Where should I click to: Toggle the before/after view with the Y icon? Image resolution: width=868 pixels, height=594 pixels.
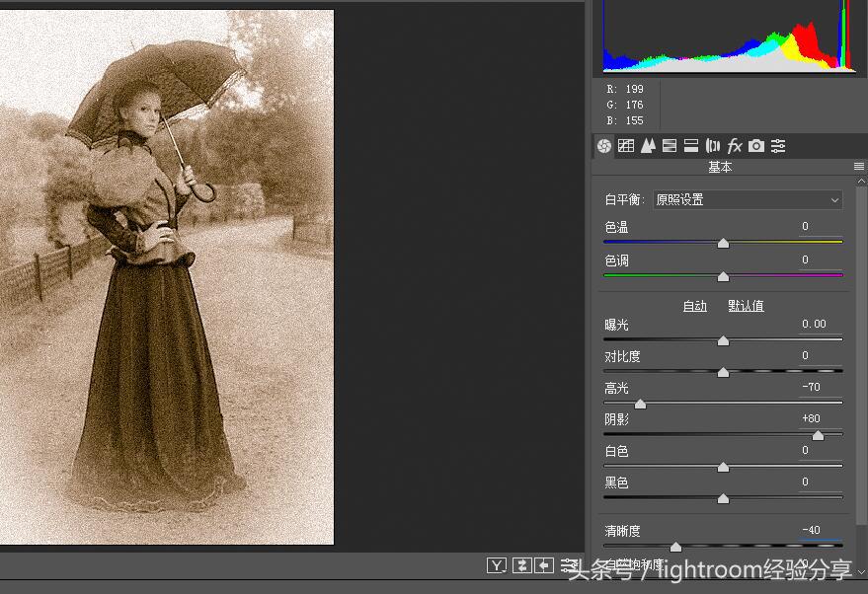pyautogui.click(x=499, y=565)
